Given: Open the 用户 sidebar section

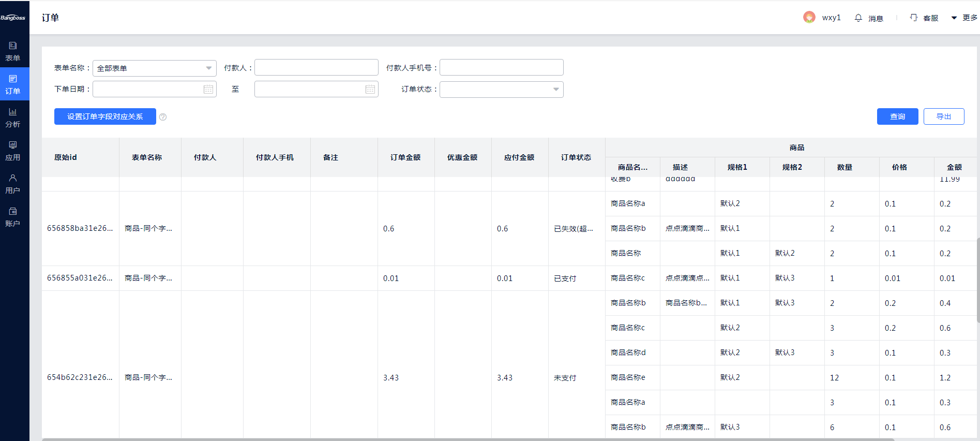Looking at the screenshot, I should (13, 184).
